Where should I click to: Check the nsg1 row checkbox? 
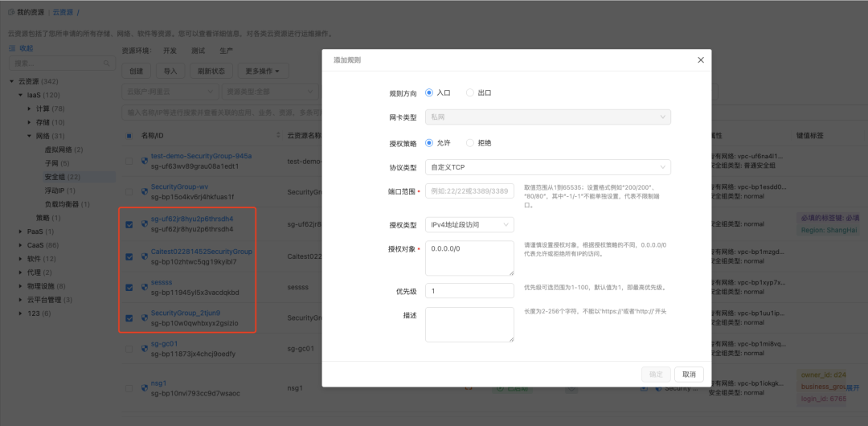[129, 388]
